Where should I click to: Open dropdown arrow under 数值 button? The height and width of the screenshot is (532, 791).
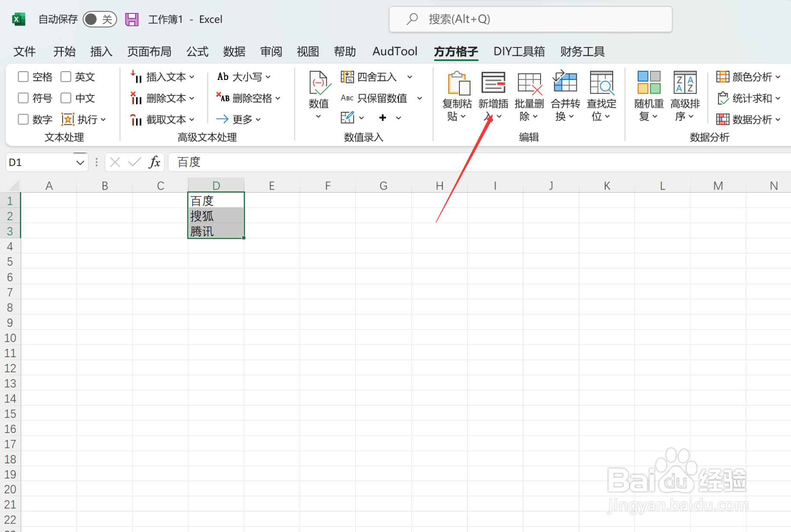(x=319, y=117)
